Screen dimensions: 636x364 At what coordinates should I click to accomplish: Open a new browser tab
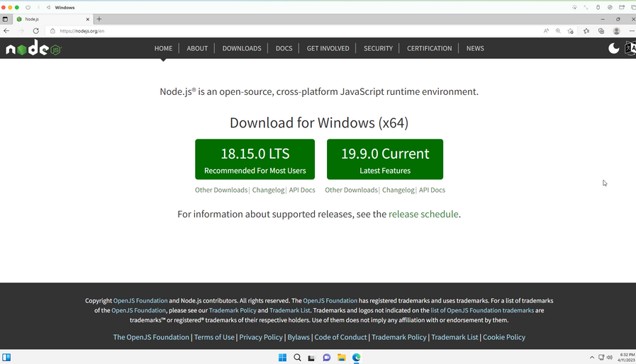99,19
